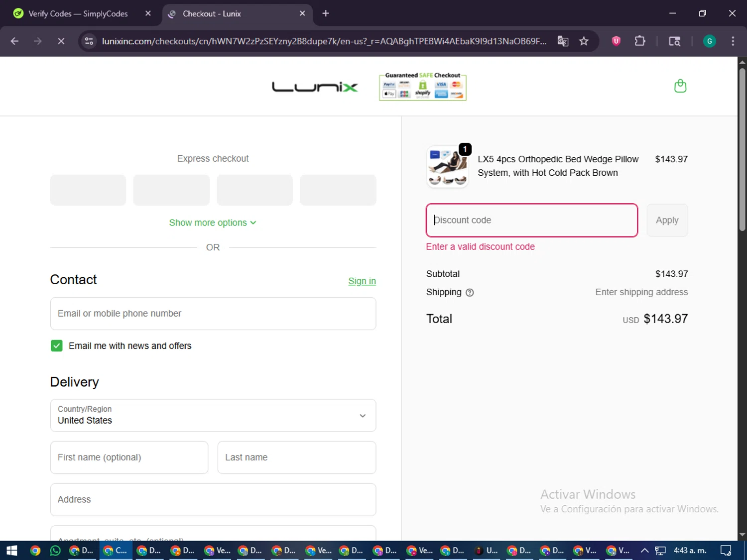
Task: Toggle Email me with news and offers
Action: [x=57, y=346]
